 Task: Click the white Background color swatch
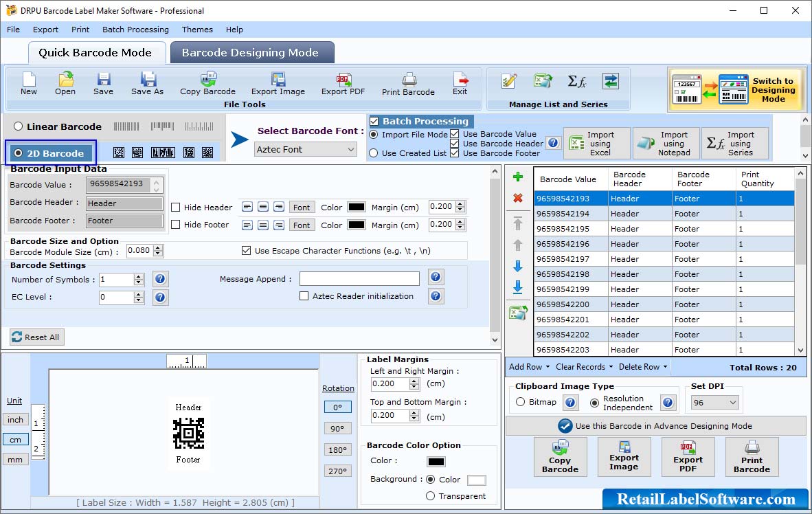click(x=477, y=480)
